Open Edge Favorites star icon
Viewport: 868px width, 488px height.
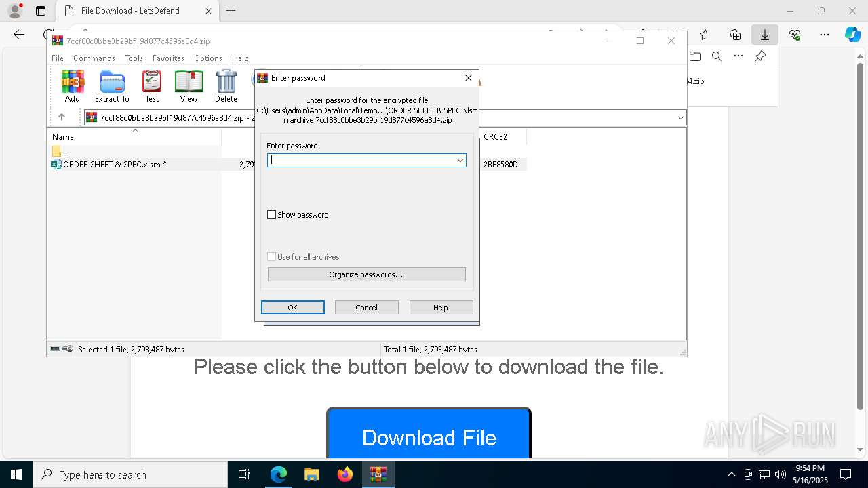pos(705,35)
